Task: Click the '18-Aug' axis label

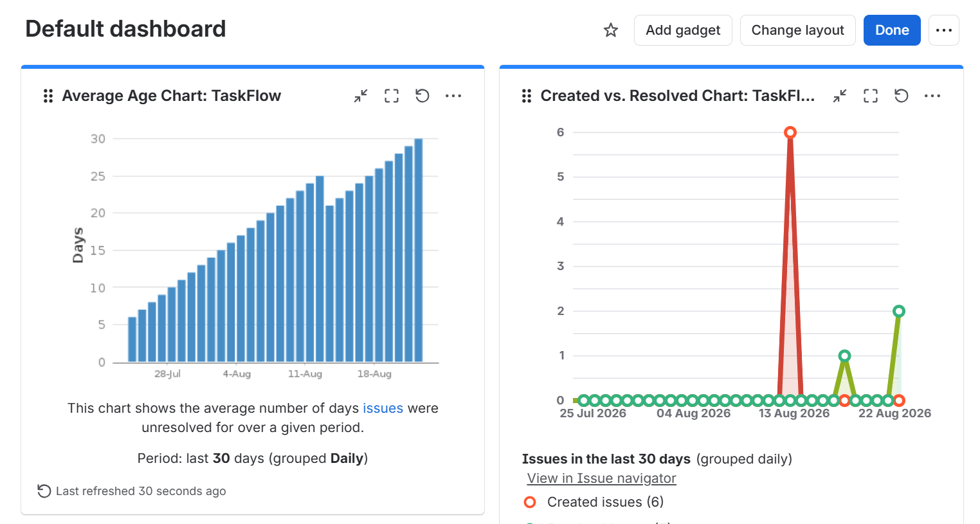Action: click(x=374, y=374)
